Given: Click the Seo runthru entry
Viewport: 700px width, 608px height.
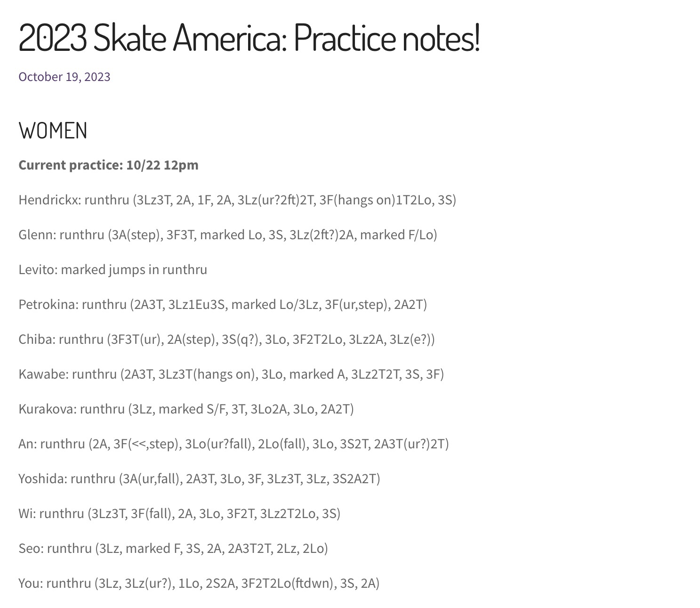Looking at the screenshot, I should [174, 549].
